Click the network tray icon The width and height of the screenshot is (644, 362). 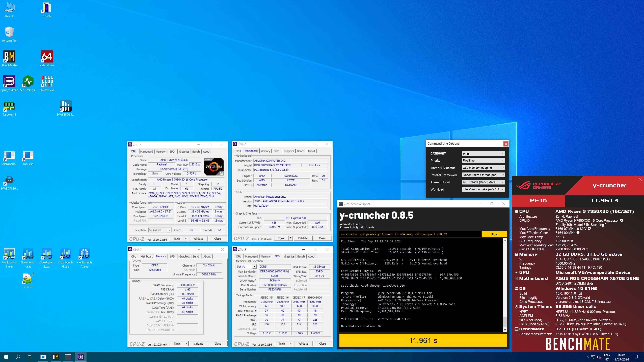click(593, 357)
